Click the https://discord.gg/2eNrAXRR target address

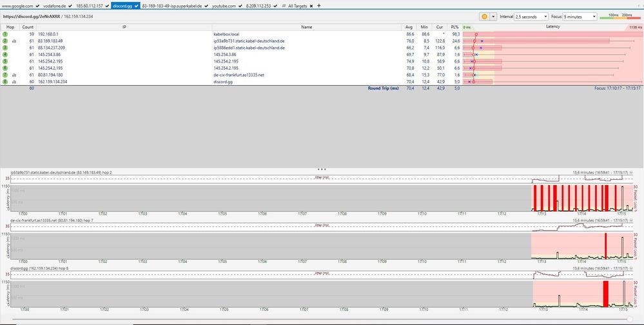coord(30,17)
